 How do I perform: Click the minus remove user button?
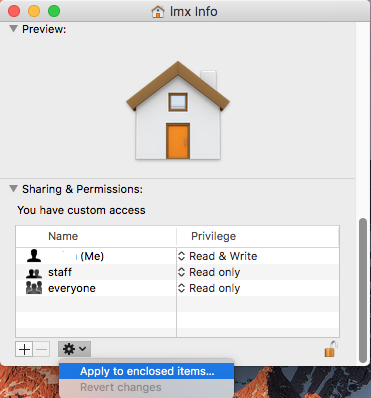[41, 349]
